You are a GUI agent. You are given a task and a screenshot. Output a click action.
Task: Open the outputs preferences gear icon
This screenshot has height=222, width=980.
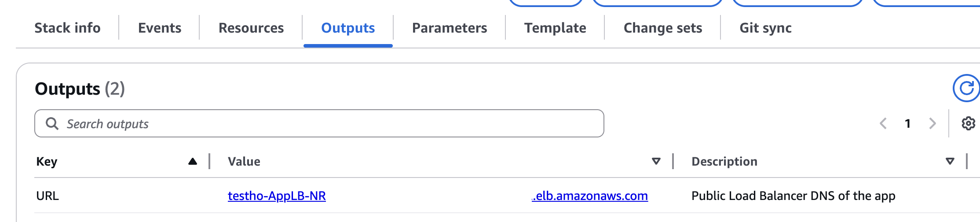tap(968, 123)
